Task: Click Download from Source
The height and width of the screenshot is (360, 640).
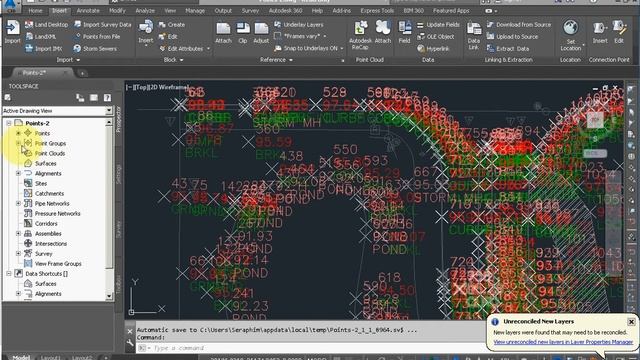Action: (x=519, y=24)
